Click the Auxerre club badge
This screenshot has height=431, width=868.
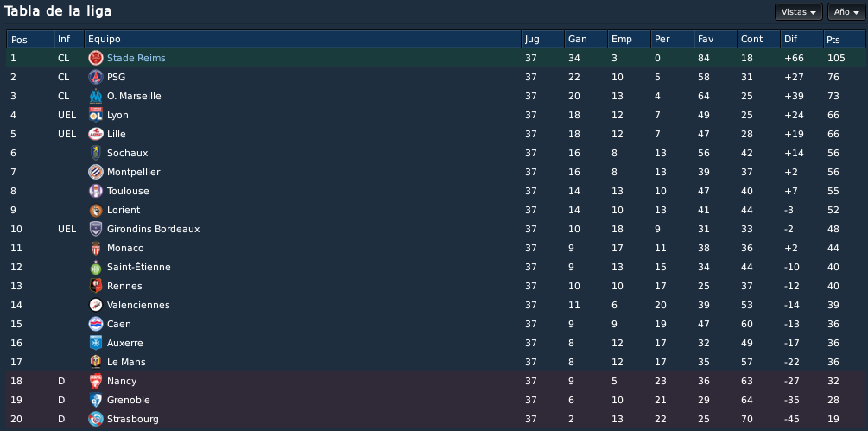(x=96, y=343)
